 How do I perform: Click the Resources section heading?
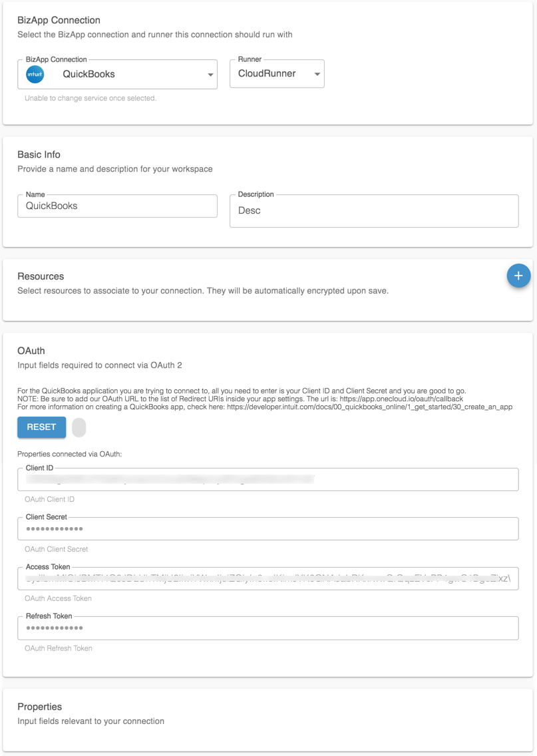[41, 276]
